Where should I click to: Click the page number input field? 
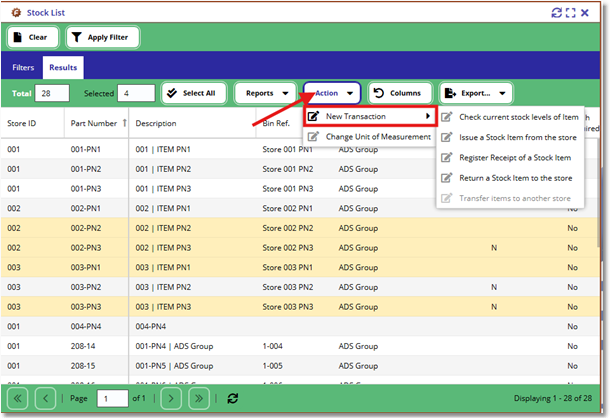coord(112,399)
